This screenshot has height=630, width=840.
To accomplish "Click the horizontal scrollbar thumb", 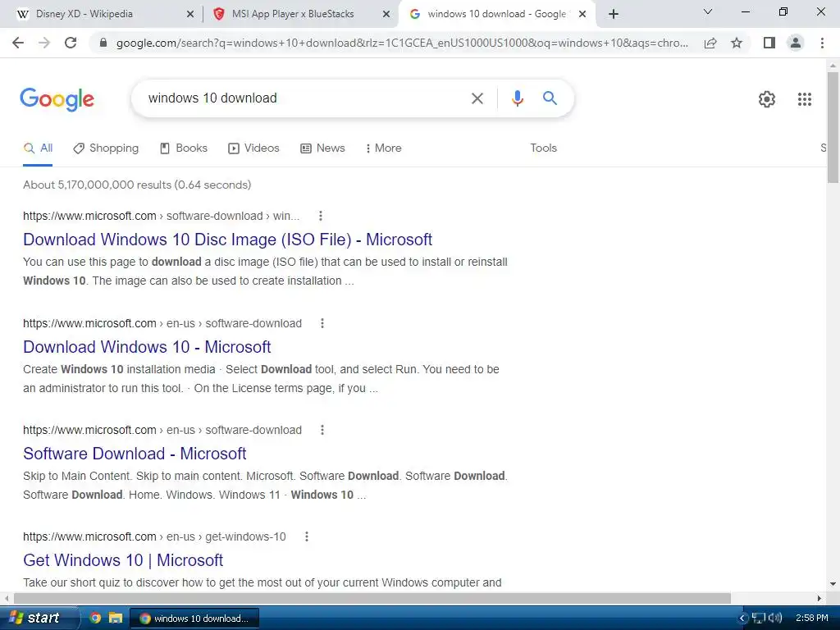I will tap(372, 598).
